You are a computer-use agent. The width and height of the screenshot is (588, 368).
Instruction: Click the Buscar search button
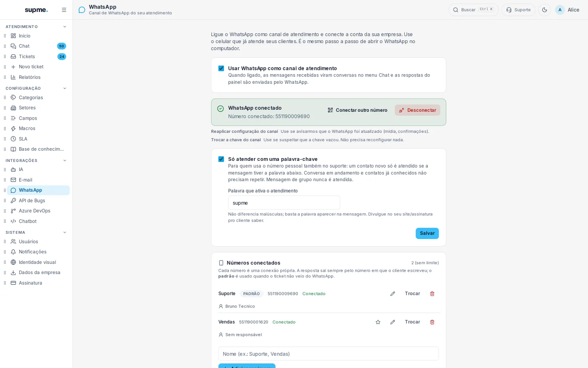click(x=473, y=10)
